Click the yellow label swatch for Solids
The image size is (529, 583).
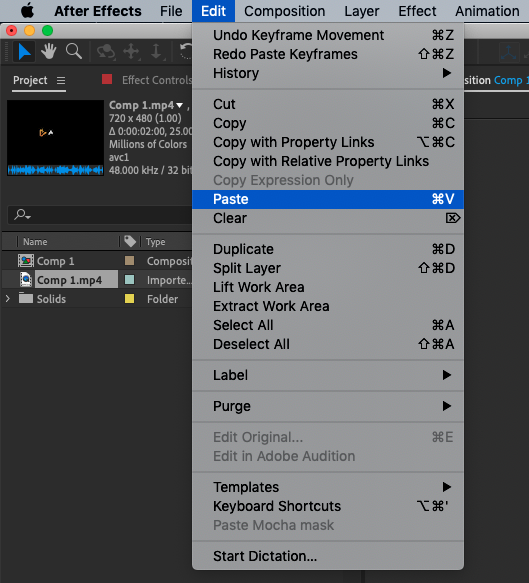[129, 299]
